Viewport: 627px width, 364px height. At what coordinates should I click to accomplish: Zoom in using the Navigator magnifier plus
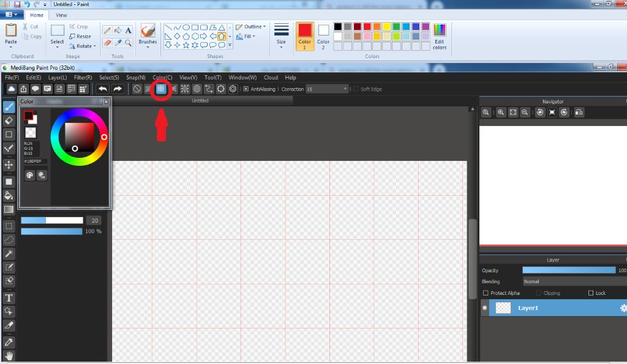pyautogui.click(x=501, y=113)
